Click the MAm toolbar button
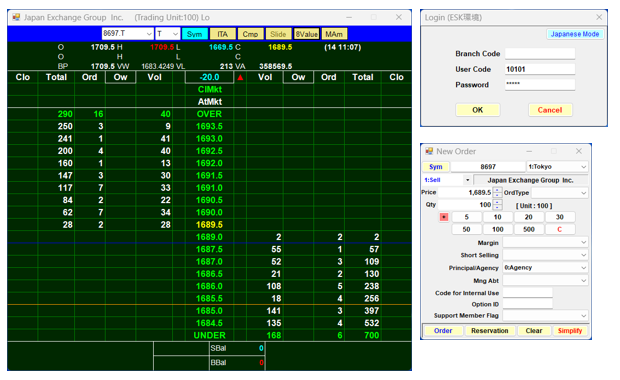 pyautogui.click(x=334, y=34)
